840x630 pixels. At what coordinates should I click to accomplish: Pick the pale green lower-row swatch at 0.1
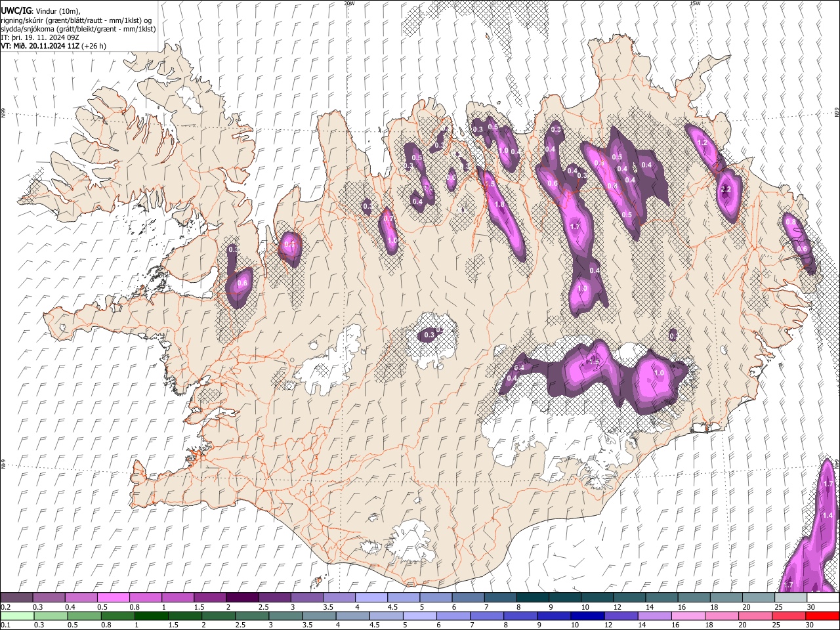click(17, 616)
